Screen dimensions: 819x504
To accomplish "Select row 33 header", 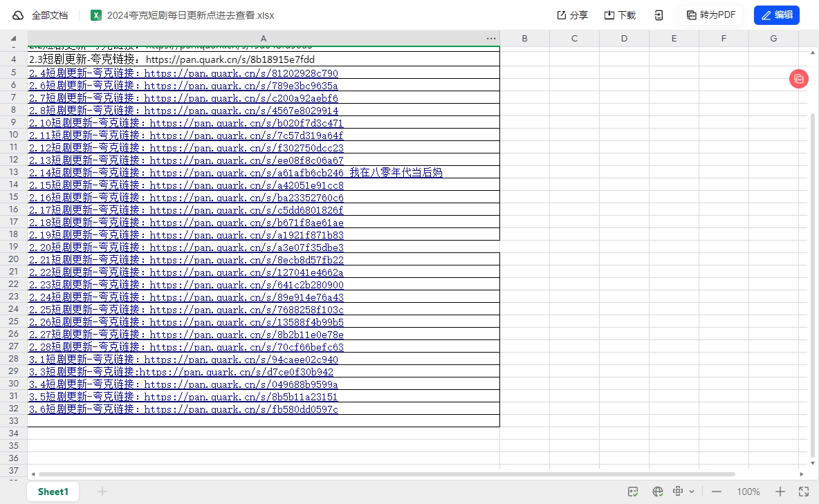I will click(14, 421).
